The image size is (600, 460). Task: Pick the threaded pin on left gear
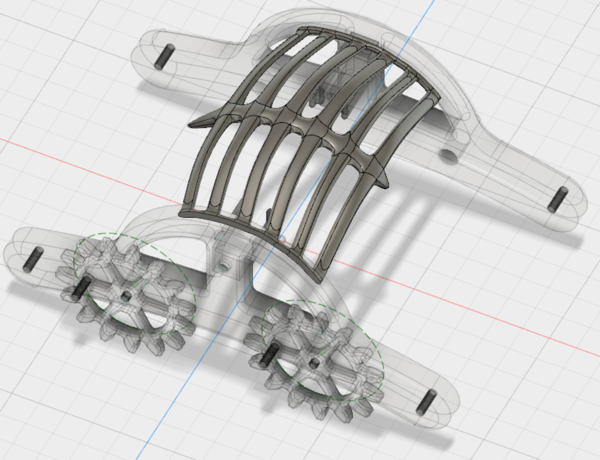tap(81, 288)
